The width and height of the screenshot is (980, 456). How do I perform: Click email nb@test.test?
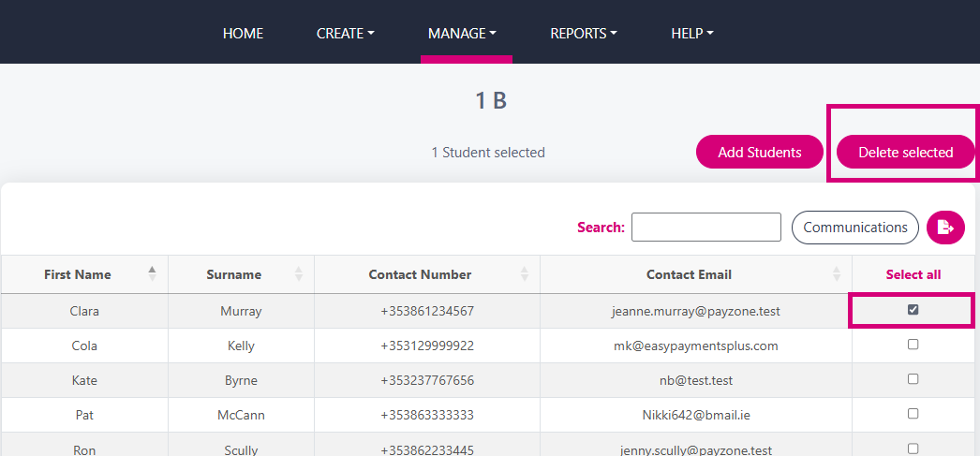(695, 380)
